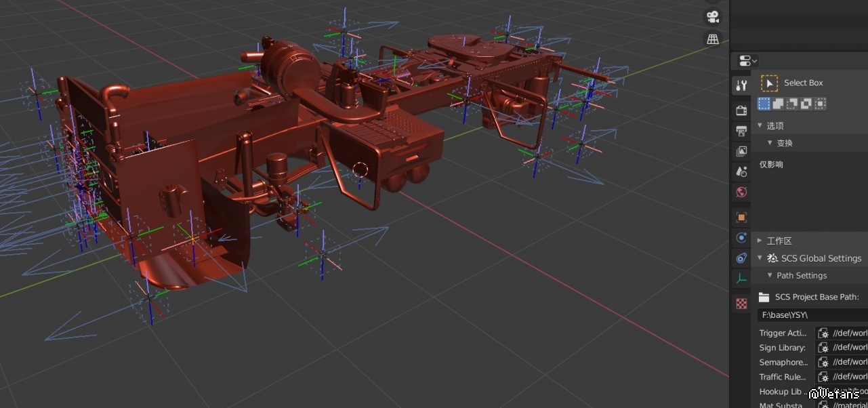Enable the Subtract selection mode button
The height and width of the screenshot is (408, 868).
click(792, 104)
